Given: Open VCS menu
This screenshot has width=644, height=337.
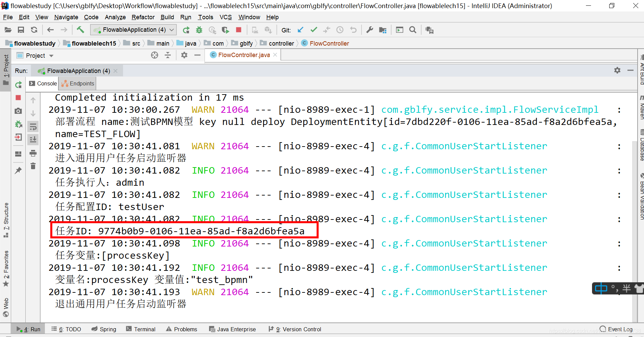Looking at the screenshot, I should tap(225, 17).
